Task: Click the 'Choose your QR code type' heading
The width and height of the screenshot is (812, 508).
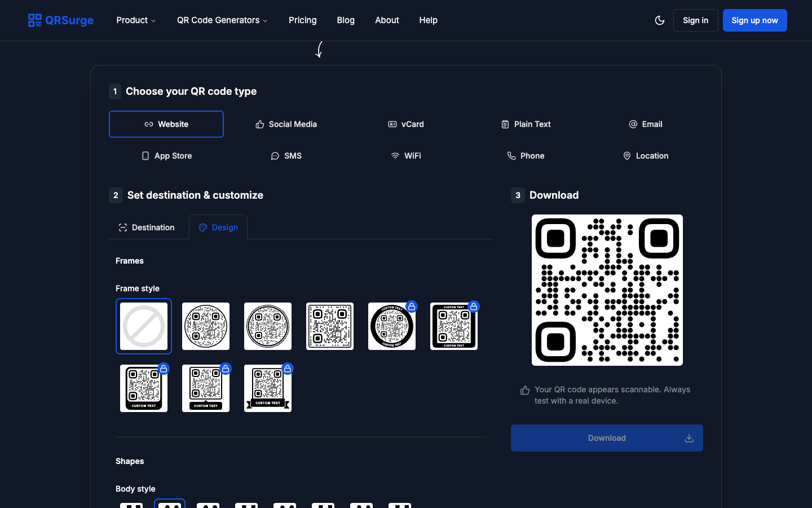Action: (191, 91)
